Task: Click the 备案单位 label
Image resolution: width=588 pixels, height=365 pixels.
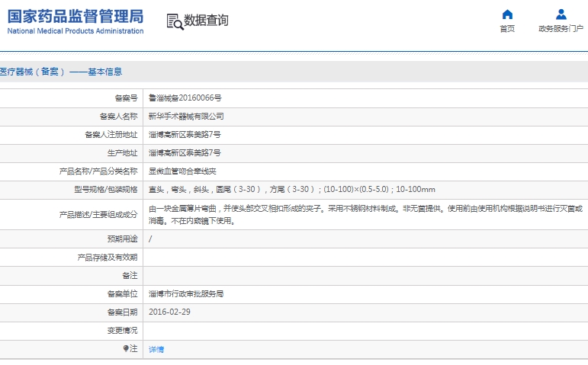Action: point(122,294)
